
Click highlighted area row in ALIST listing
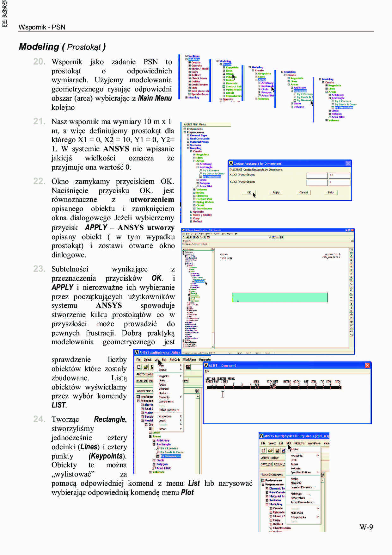point(274,388)
